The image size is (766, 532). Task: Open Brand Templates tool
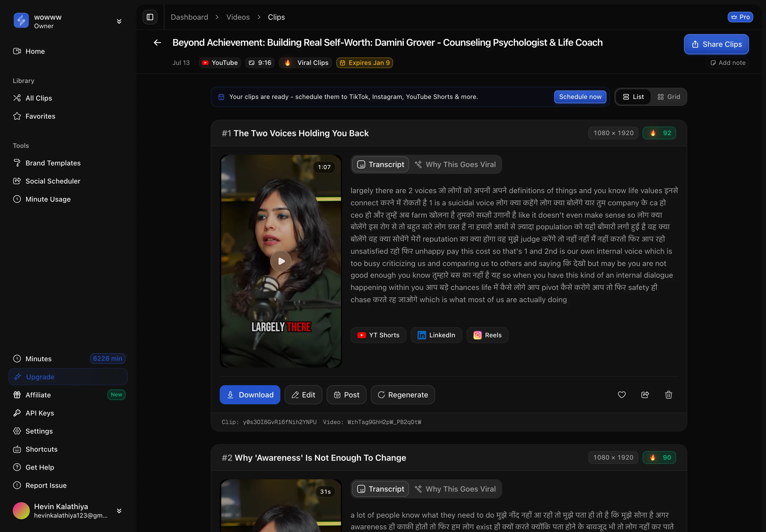[x=68, y=163]
